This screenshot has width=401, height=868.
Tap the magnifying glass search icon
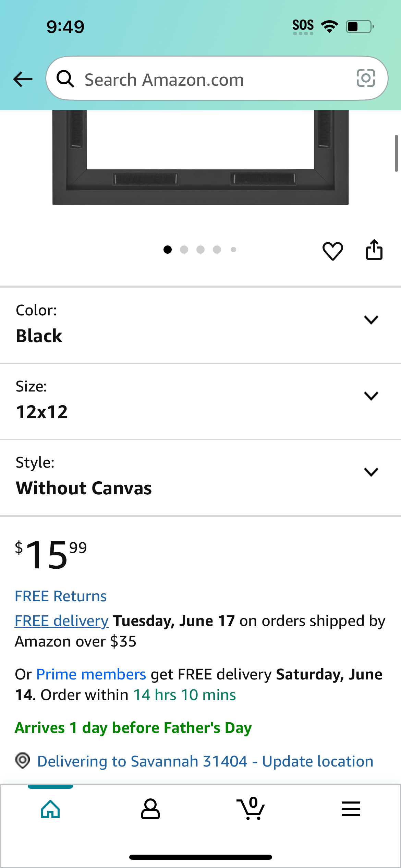click(x=65, y=79)
